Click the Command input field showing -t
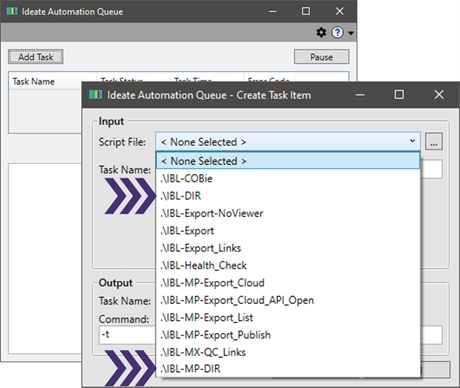 pos(128,335)
